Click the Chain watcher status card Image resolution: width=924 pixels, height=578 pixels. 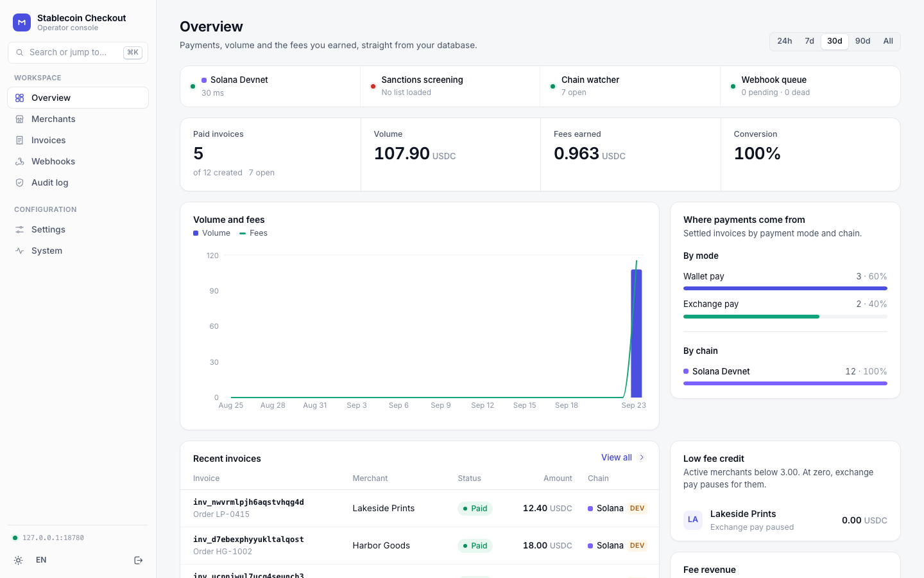pyautogui.click(x=630, y=87)
